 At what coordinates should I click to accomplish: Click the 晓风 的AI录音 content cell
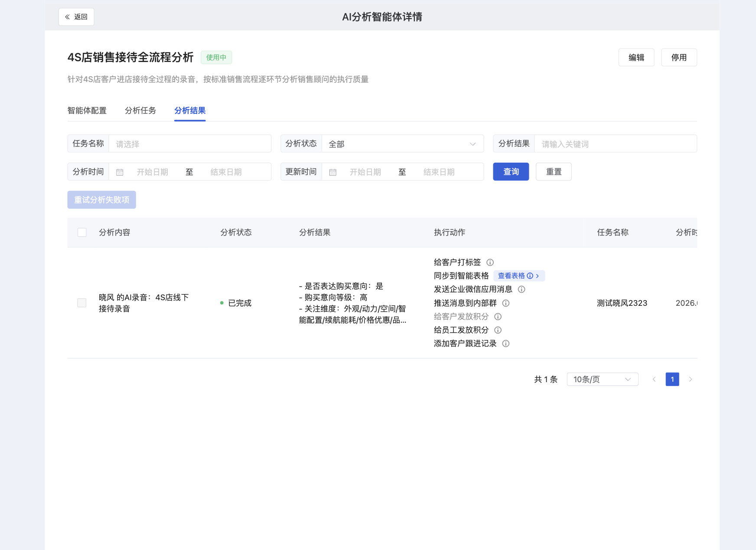(x=144, y=303)
